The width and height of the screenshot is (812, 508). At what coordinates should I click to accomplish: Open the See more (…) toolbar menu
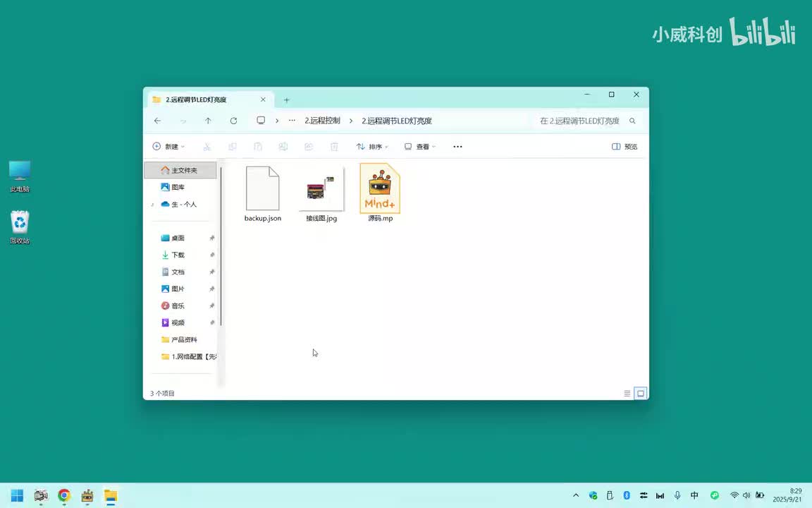457,147
